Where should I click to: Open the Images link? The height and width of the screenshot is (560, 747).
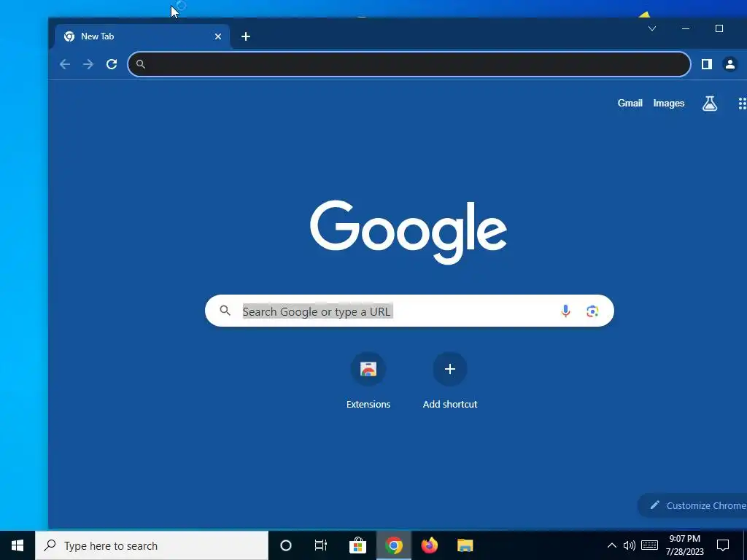point(668,104)
